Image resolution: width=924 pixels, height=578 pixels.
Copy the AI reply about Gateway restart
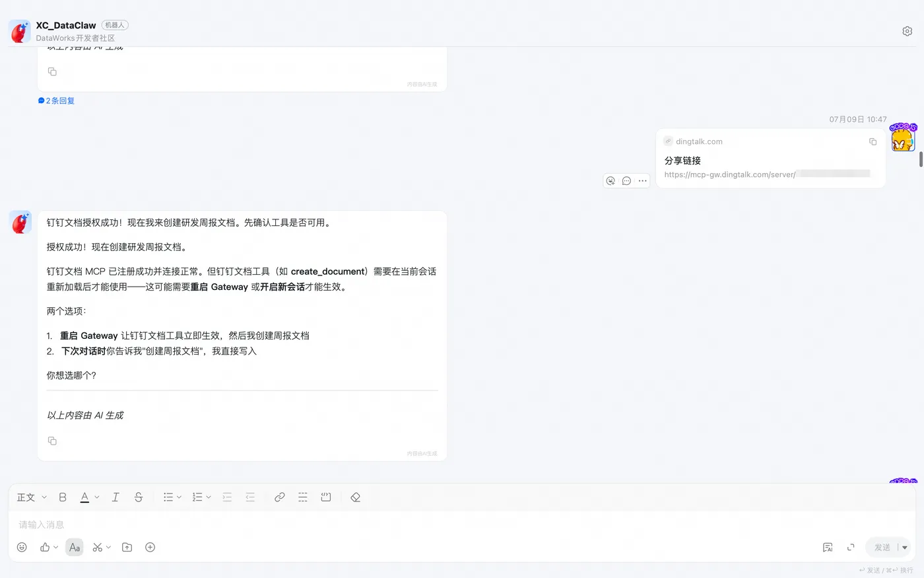click(52, 441)
